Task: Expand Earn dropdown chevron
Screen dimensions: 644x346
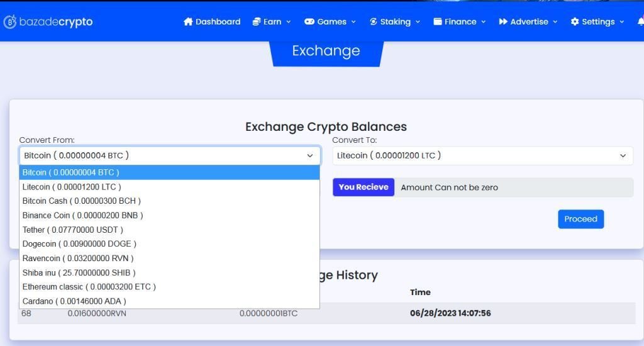Action: (x=288, y=22)
